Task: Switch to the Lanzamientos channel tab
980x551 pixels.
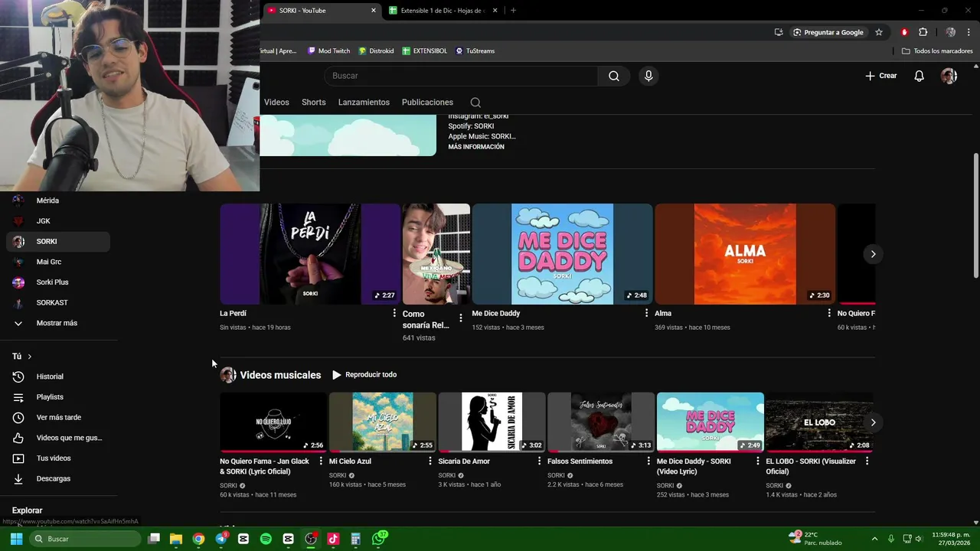Action: (x=364, y=103)
